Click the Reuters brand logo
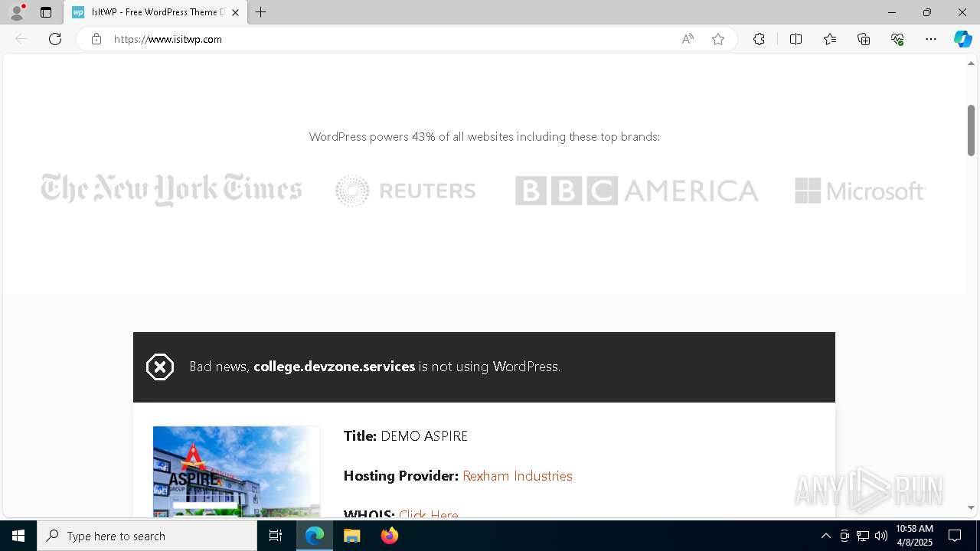This screenshot has width=980, height=551. (406, 191)
